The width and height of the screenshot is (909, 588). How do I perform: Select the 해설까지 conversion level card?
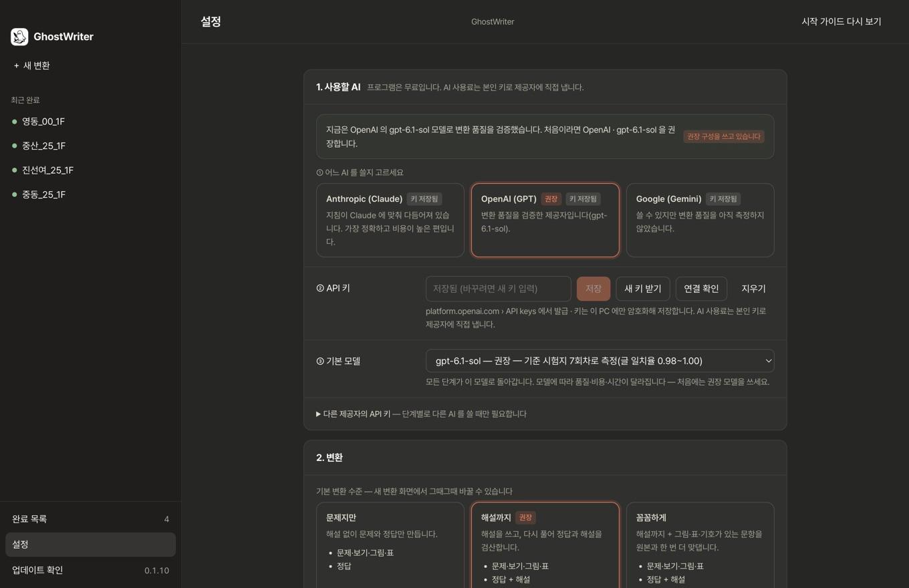[545, 545]
